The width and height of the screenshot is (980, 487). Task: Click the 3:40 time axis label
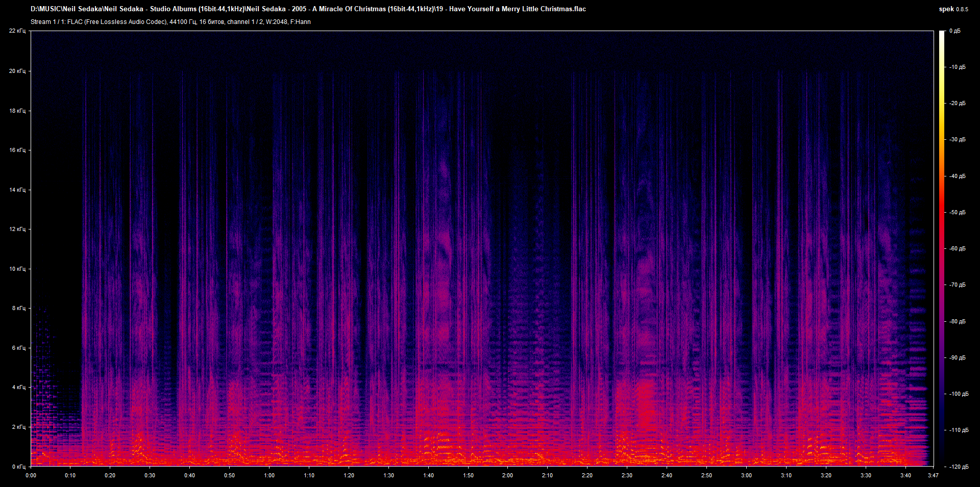906,475
